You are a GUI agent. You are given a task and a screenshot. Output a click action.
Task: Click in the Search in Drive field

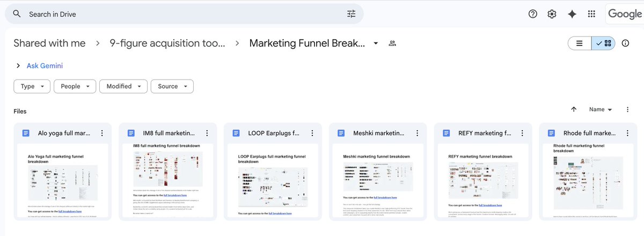[x=184, y=14]
